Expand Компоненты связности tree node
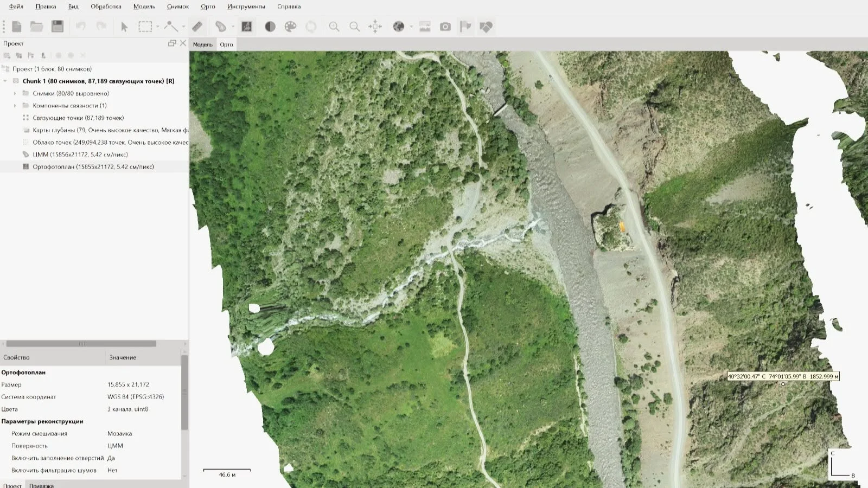 coord(15,106)
